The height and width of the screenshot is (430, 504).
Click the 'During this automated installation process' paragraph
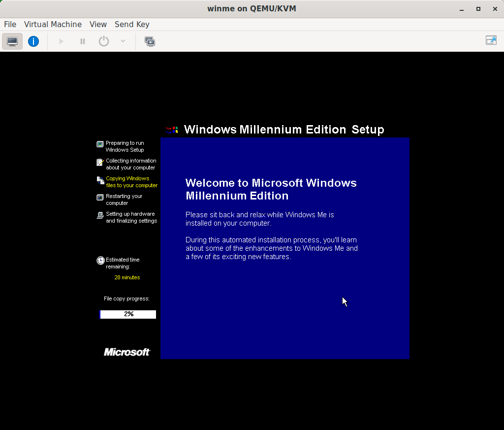point(272,248)
